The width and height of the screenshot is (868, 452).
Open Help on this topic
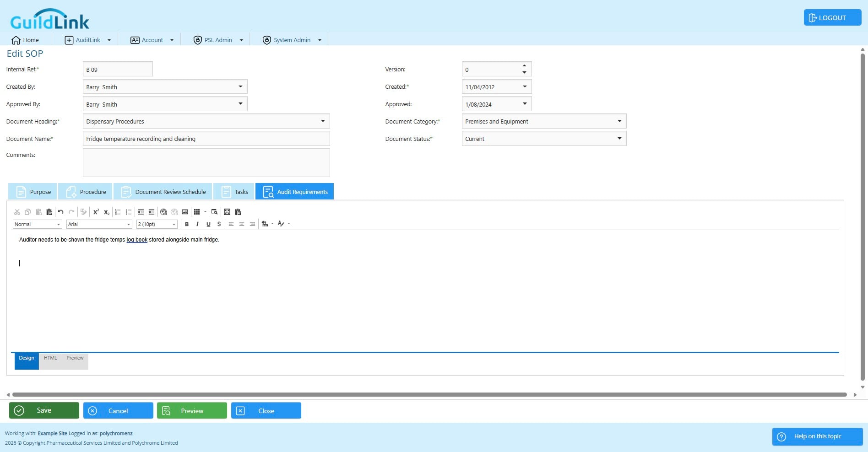[x=817, y=436]
